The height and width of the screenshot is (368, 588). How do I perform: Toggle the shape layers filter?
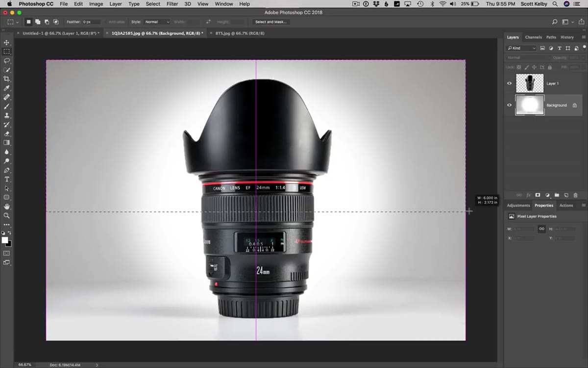(568, 48)
